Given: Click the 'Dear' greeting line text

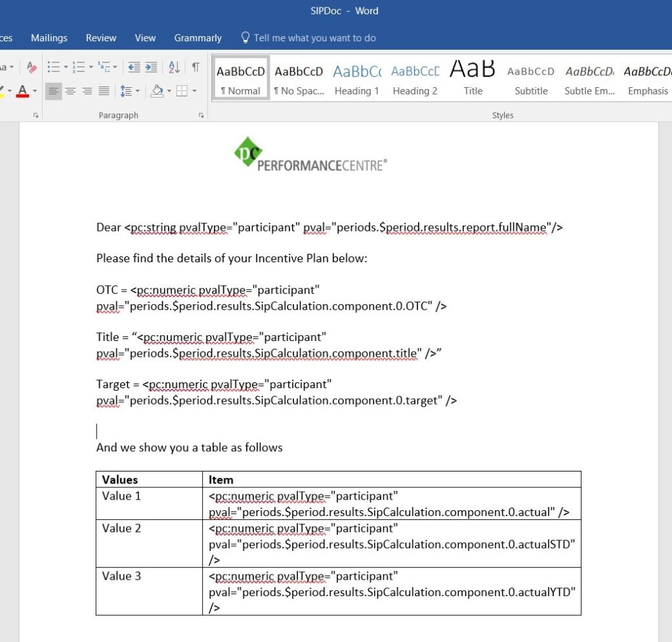Looking at the screenshot, I should 329,228.
